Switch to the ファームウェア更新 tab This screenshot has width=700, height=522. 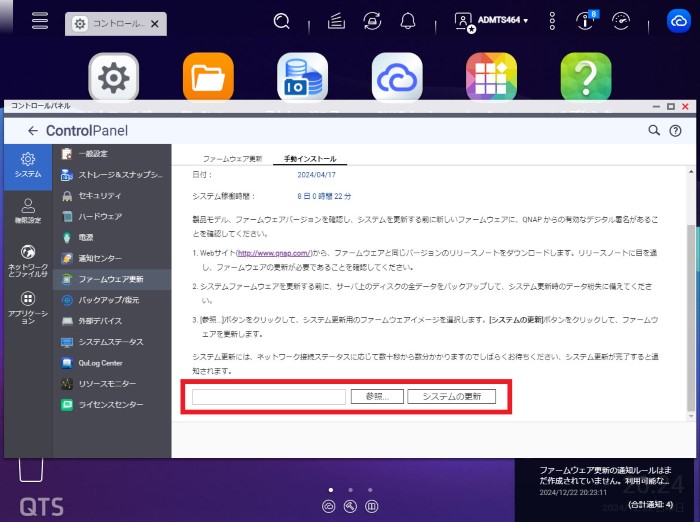coord(233,159)
